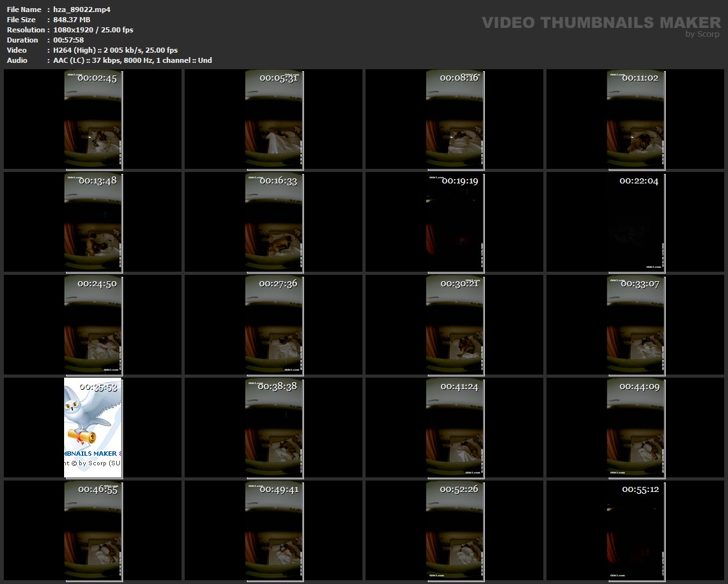This screenshot has height=584, width=728.
Task: Choose the 00:44:09 thumbnail
Action: (x=635, y=428)
